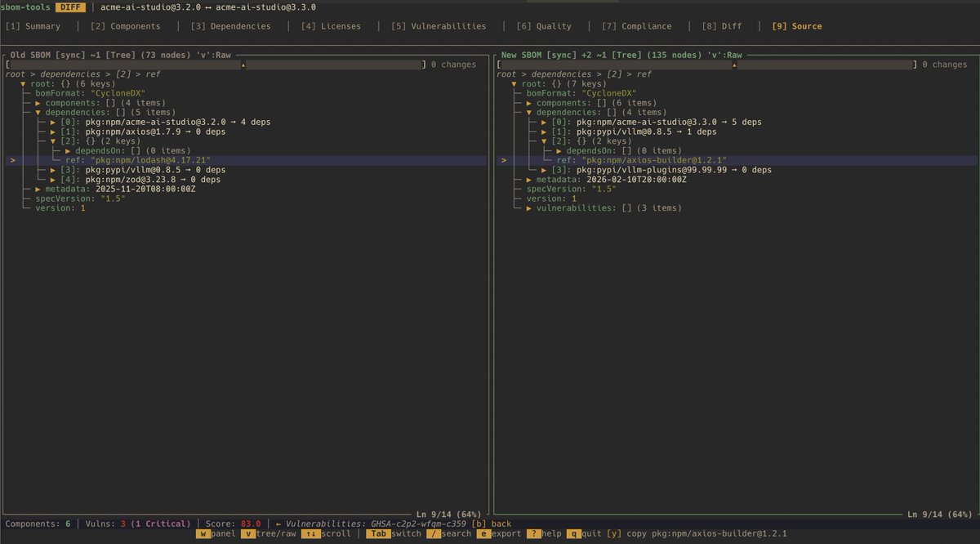Collapse dependencies array in Old SBOM
This screenshot has height=544, width=980.
tap(38, 112)
